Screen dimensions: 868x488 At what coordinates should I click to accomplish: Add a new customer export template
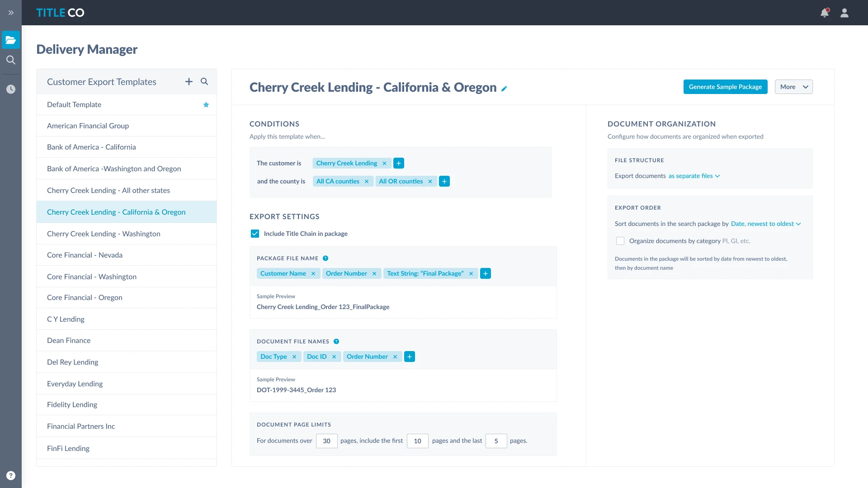click(189, 81)
